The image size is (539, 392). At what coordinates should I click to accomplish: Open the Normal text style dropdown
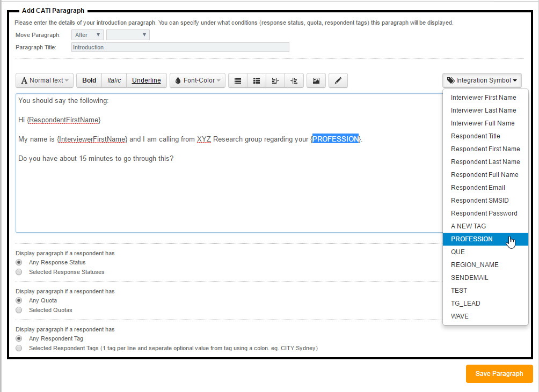45,80
